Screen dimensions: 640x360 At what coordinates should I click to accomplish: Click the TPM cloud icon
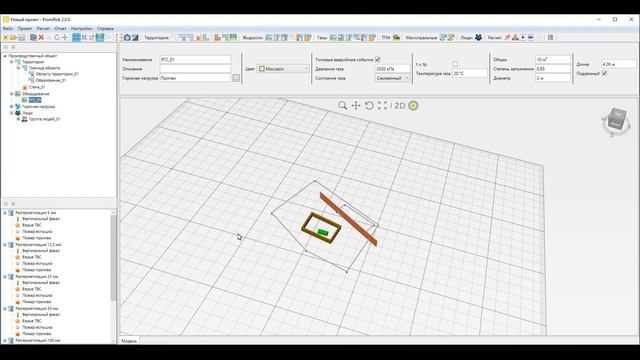pyautogui.click(x=396, y=38)
